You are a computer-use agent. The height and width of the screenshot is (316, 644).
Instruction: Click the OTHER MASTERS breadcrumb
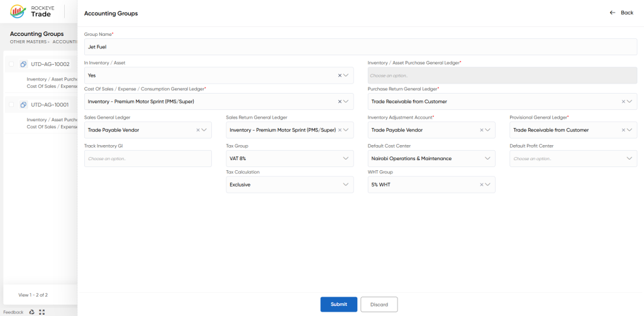tap(28, 42)
